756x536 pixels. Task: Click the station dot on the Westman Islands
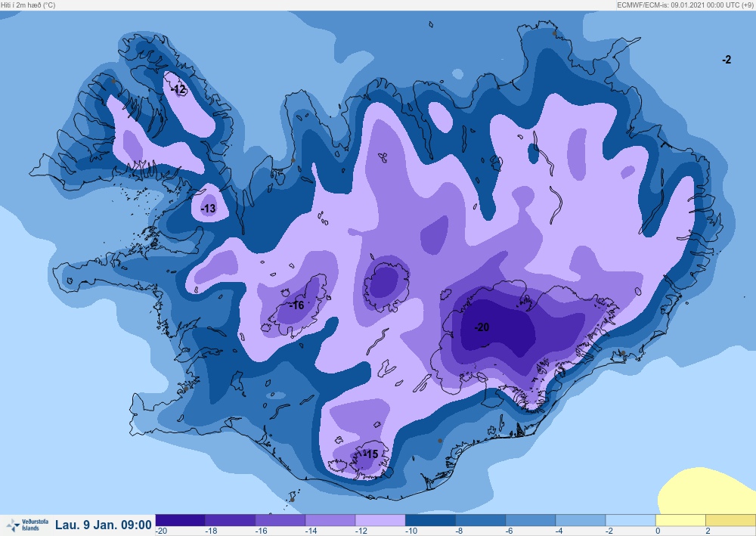point(292,500)
